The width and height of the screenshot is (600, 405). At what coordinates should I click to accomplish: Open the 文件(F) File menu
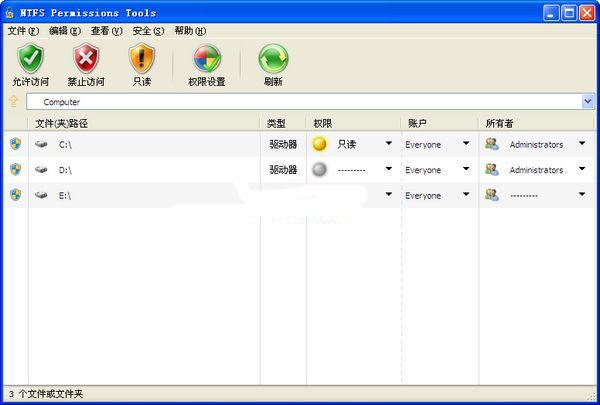(23, 31)
